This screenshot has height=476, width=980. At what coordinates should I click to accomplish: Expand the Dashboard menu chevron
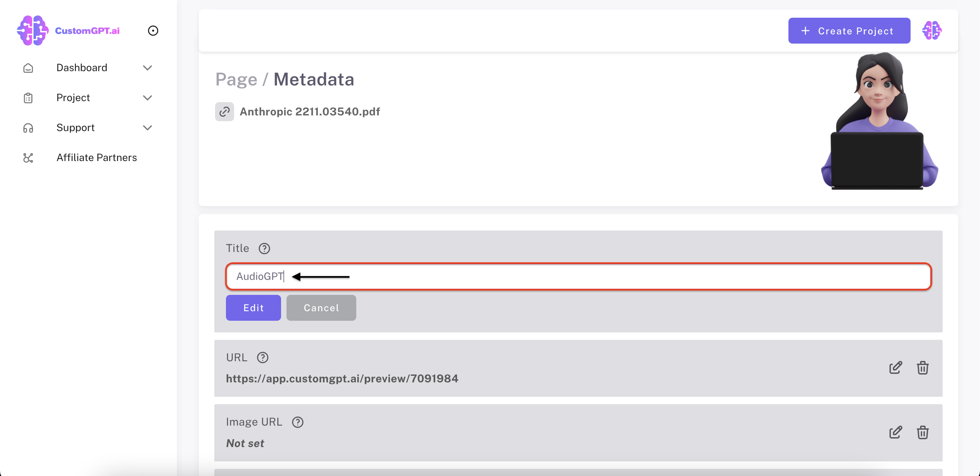click(x=148, y=68)
